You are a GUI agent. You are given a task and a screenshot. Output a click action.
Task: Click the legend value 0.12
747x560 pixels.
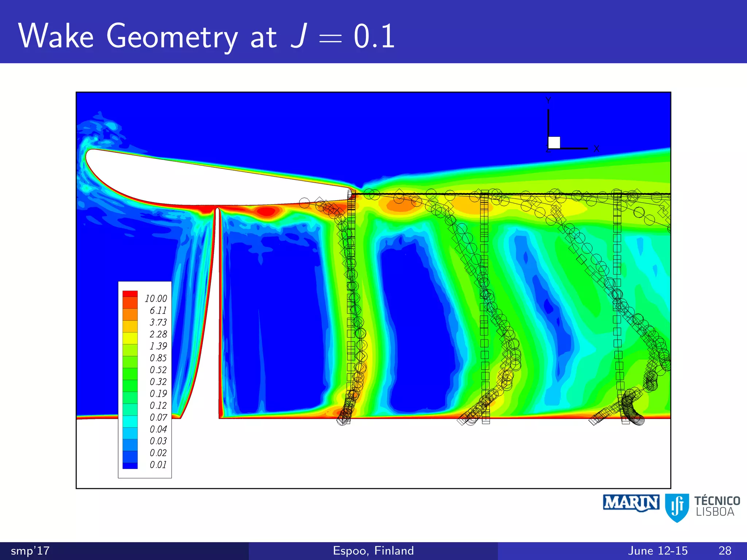[x=158, y=405]
